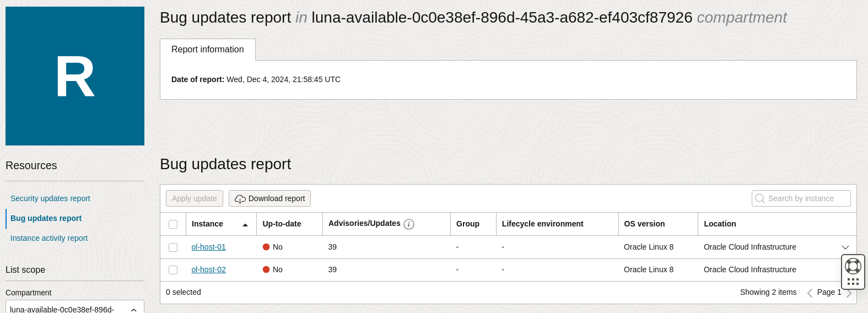Screen dimensions: 868x313
Task: Click the Search by instance field
Action: tap(801, 198)
